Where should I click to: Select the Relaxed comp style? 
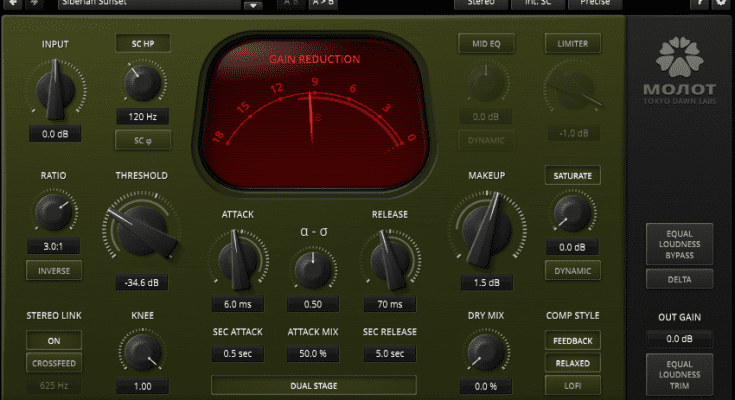(572, 363)
